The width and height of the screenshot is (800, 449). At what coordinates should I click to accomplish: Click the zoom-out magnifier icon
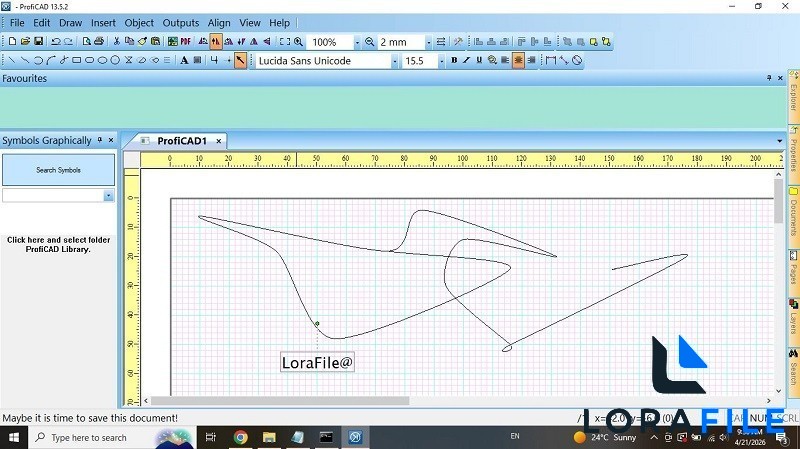(x=369, y=41)
